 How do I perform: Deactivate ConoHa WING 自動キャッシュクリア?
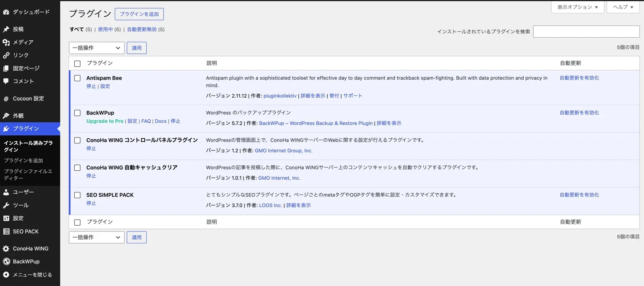pyautogui.click(x=91, y=176)
